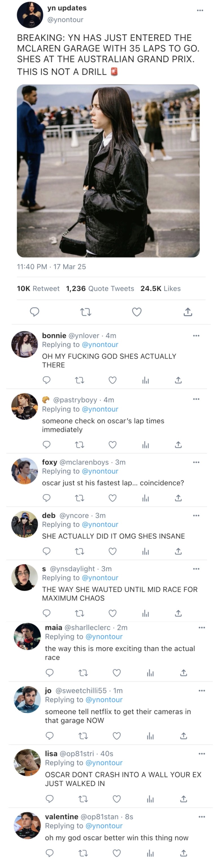The image size is (216, 868).
Task: Open the 24.5K Likes list
Action: coord(160,288)
